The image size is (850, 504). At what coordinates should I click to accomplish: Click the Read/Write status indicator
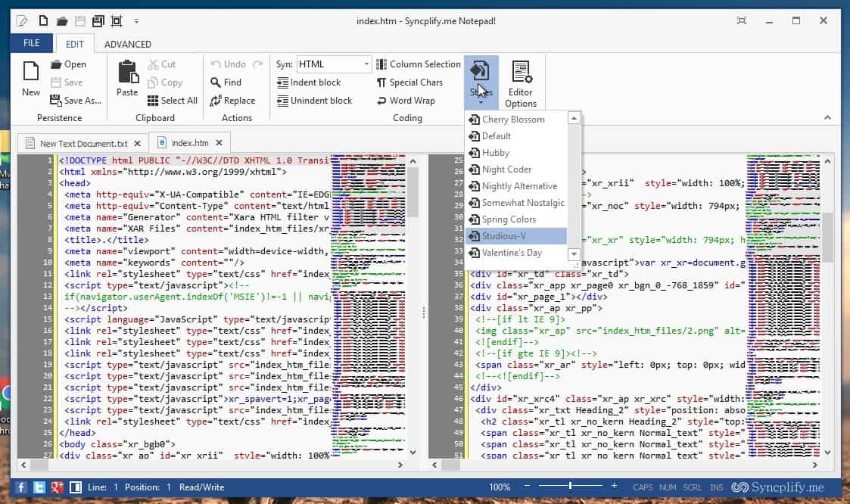201,487
